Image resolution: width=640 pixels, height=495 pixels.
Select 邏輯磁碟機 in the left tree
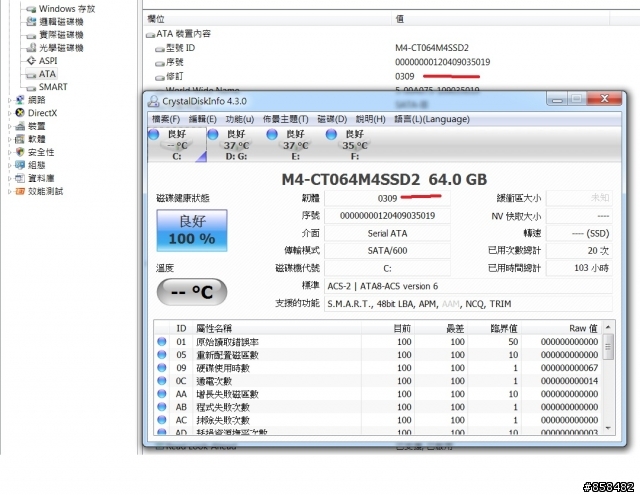tap(61, 22)
